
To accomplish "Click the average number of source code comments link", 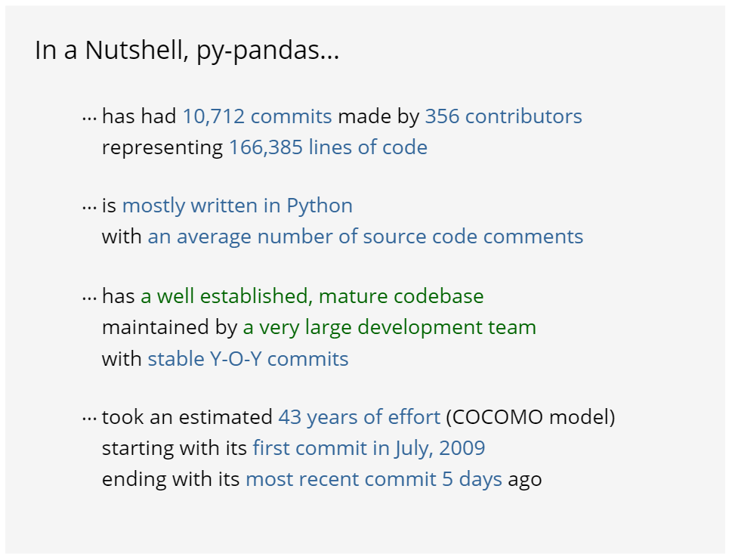I will (x=366, y=237).
